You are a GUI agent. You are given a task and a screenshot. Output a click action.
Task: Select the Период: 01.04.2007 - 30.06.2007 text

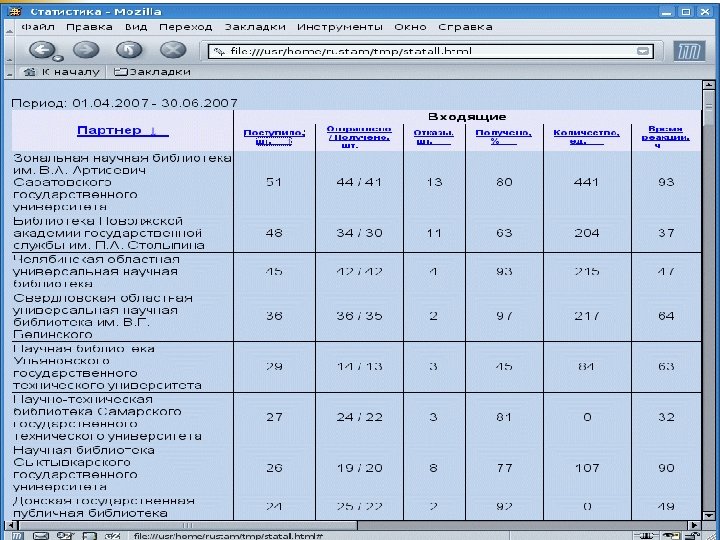click(124, 103)
